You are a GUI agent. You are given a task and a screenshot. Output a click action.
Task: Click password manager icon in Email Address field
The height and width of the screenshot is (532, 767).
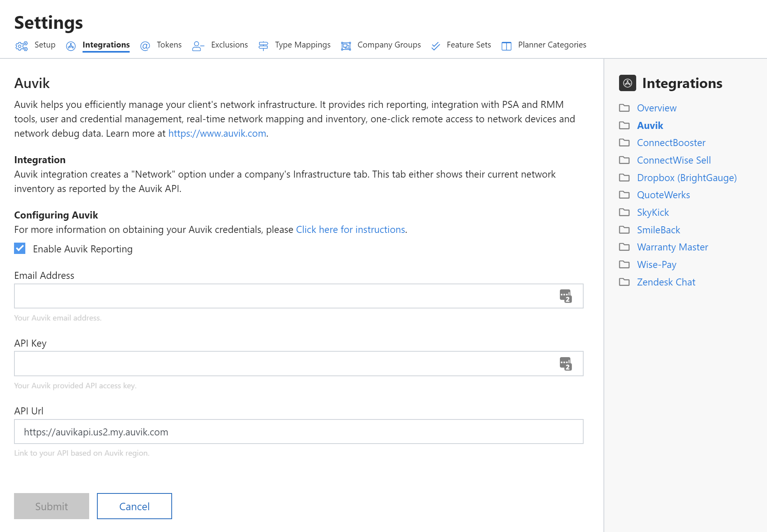566,296
